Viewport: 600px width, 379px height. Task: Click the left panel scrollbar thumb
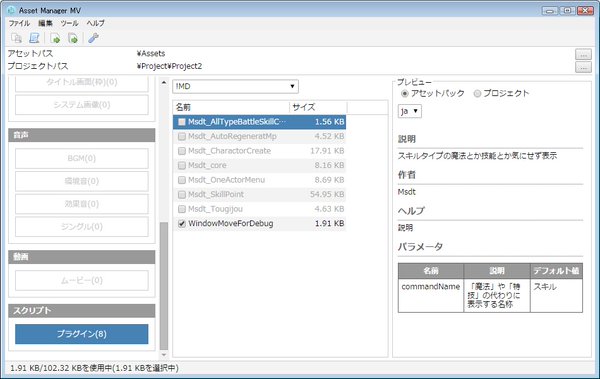(164, 286)
